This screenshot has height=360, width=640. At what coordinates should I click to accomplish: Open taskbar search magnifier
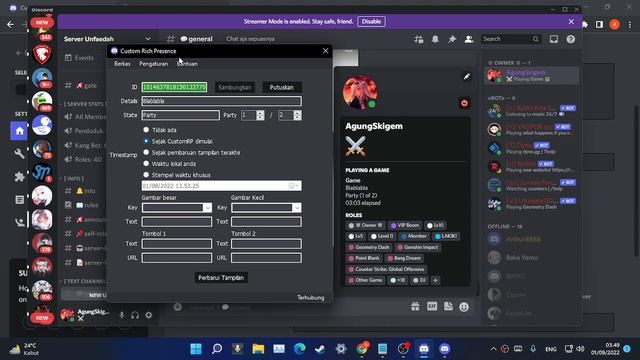tap(217, 349)
